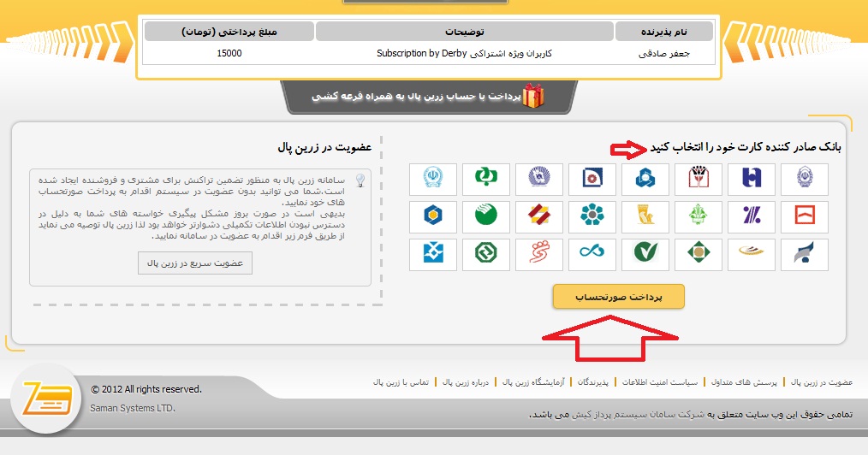This screenshot has height=455, width=868.
Task: Choose the golden swoosh oval bank logo
Action: click(x=752, y=254)
